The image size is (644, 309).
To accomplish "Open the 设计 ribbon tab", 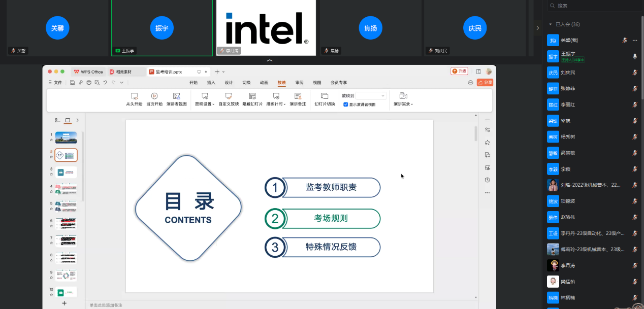I will tap(229, 82).
